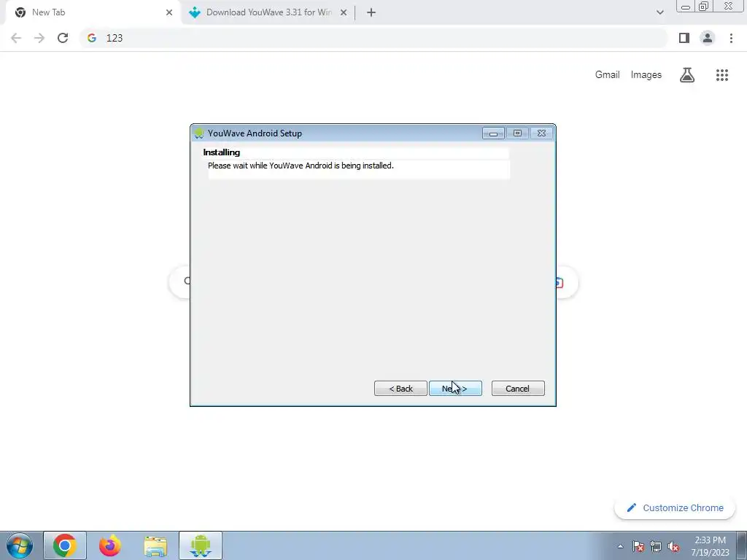Cancel the YouWave Android installation

[518, 389]
